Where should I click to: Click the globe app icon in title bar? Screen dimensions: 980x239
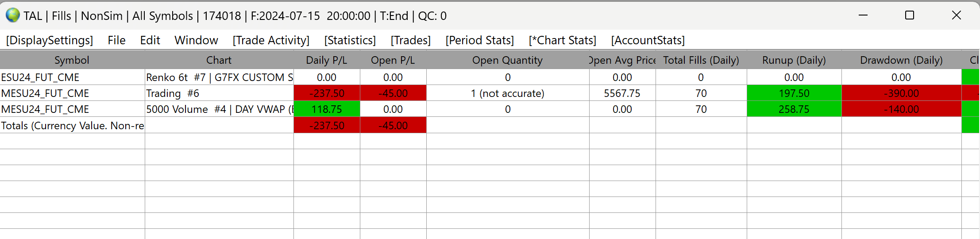[13, 15]
